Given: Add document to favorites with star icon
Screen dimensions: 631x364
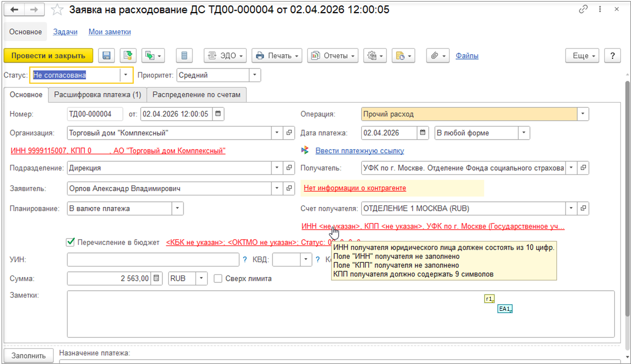Looking at the screenshot, I should [56, 10].
